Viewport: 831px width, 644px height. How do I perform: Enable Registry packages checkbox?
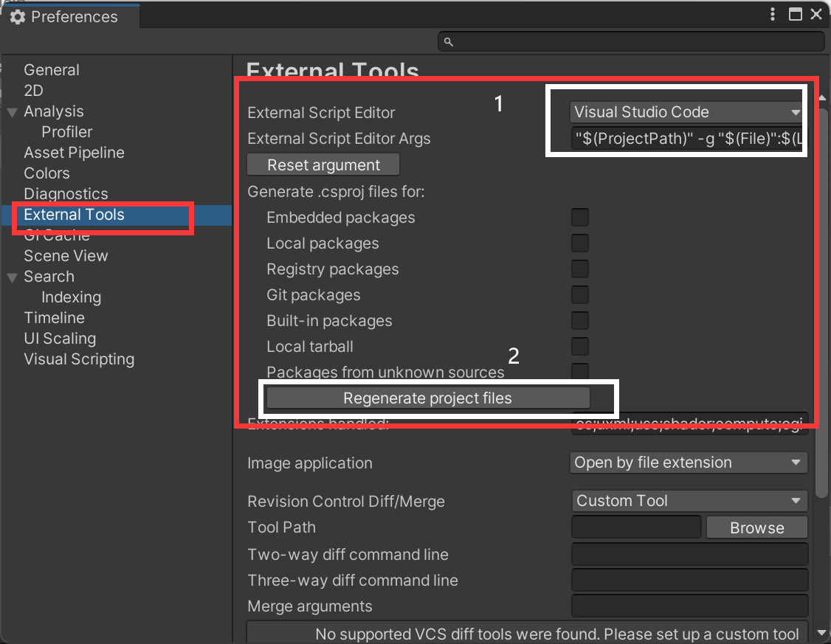click(x=580, y=269)
